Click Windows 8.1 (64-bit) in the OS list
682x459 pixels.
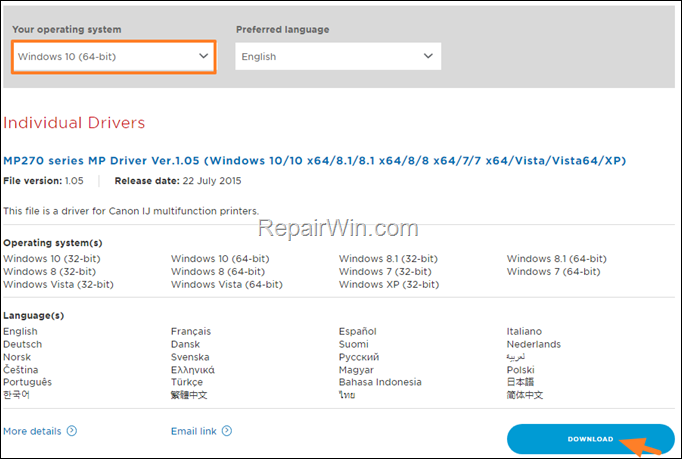[x=557, y=258]
